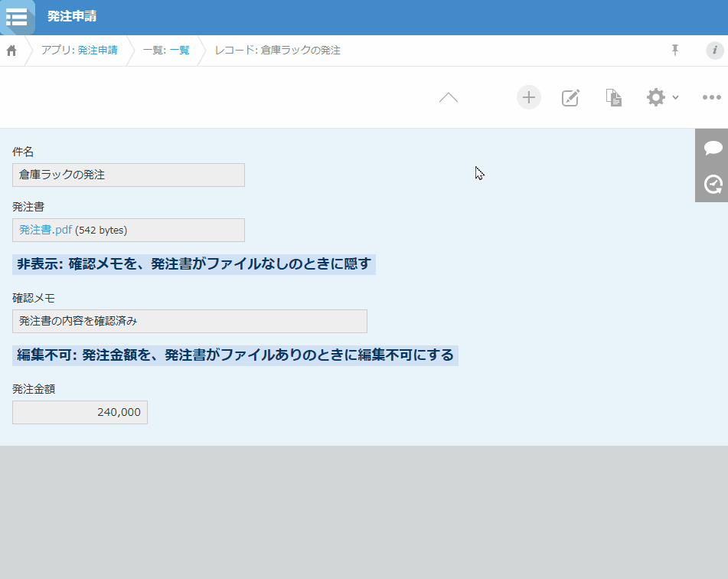Pin this record with the pushpin icon
Image resolution: width=728 pixels, height=579 pixels.
pyautogui.click(x=675, y=51)
